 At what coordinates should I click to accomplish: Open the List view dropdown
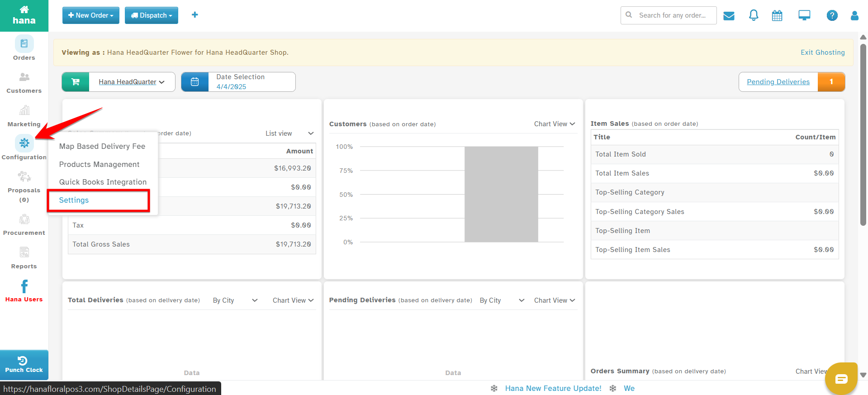click(x=289, y=133)
